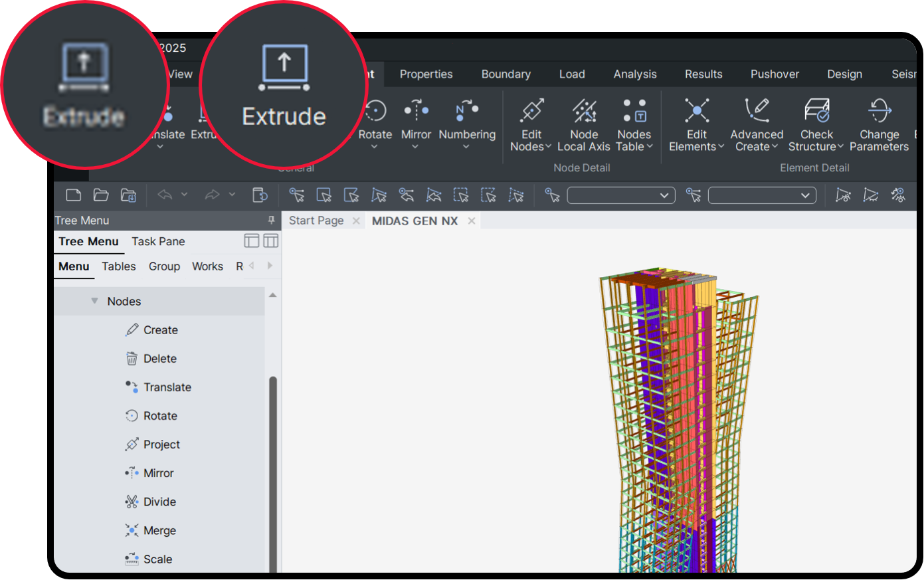Open the Group tab in Tree Menu
924x580 pixels.
pyautogui.click(x=164, y=266)
